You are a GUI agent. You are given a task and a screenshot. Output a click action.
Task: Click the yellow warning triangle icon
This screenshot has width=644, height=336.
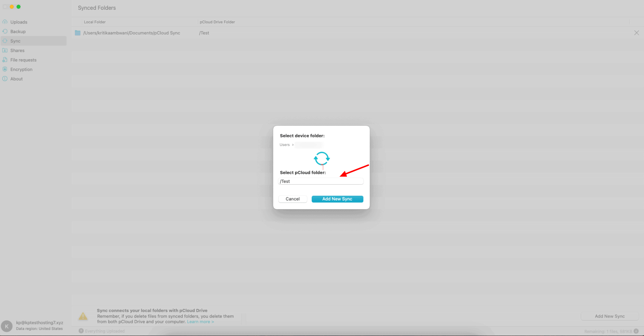coord(83,316)
